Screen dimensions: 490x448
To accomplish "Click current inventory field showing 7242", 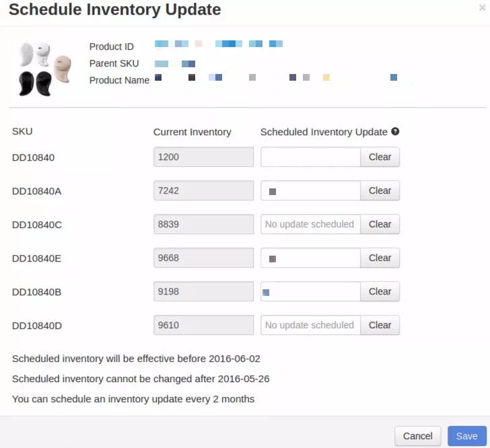I will click(203, 190).
